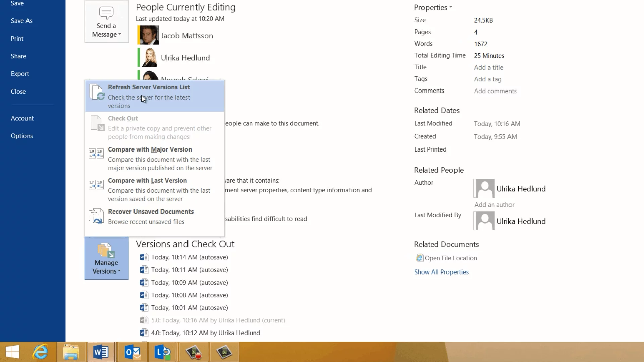This screenshot has height=362, width=644.
Task: Click the Send a Message speech bubble icon
Action: tap(106, 13)
